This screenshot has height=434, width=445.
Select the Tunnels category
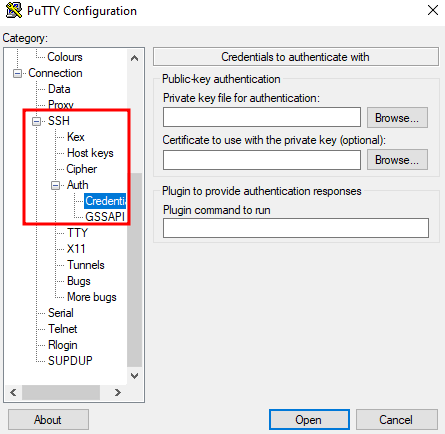coord(86,265)
